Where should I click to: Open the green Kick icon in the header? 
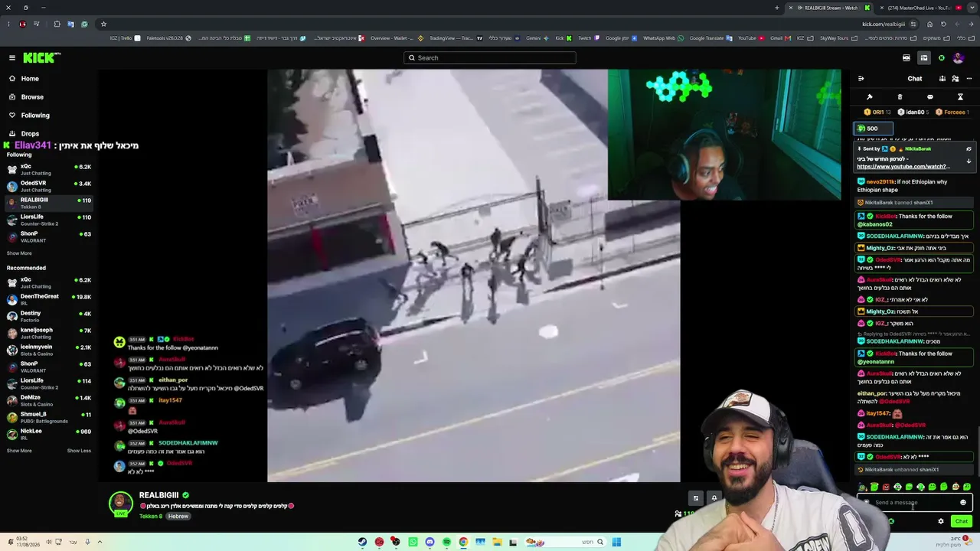click(x=942, y=57)
